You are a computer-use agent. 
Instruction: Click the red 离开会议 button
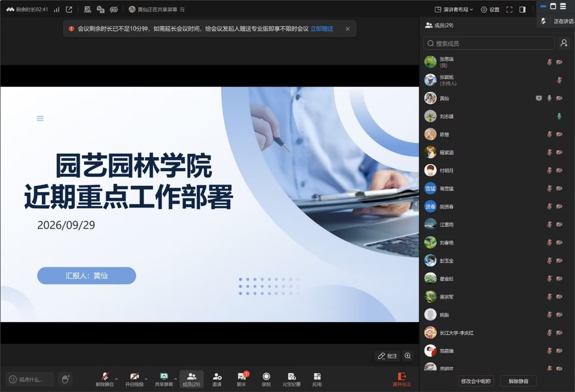(x=401, y=380)
